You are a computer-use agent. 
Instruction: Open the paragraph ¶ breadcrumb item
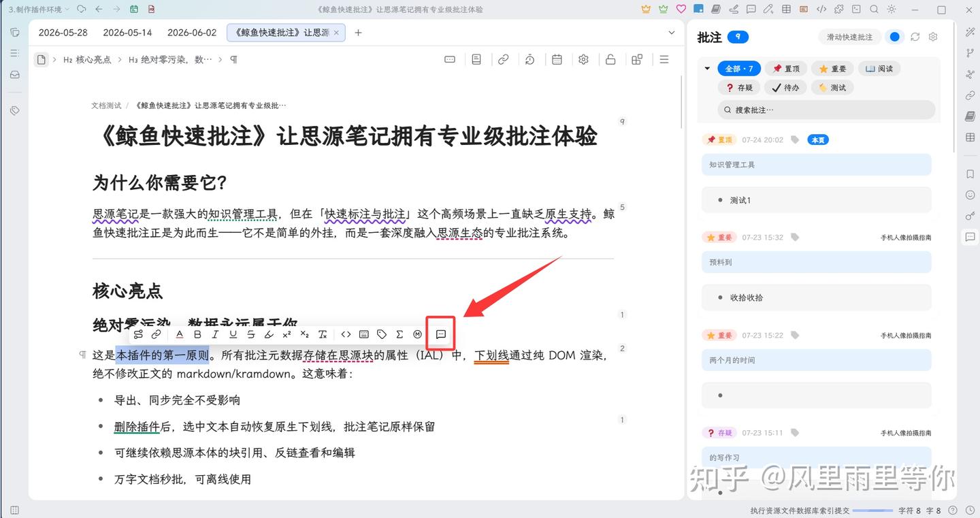(x=233, y=60)
